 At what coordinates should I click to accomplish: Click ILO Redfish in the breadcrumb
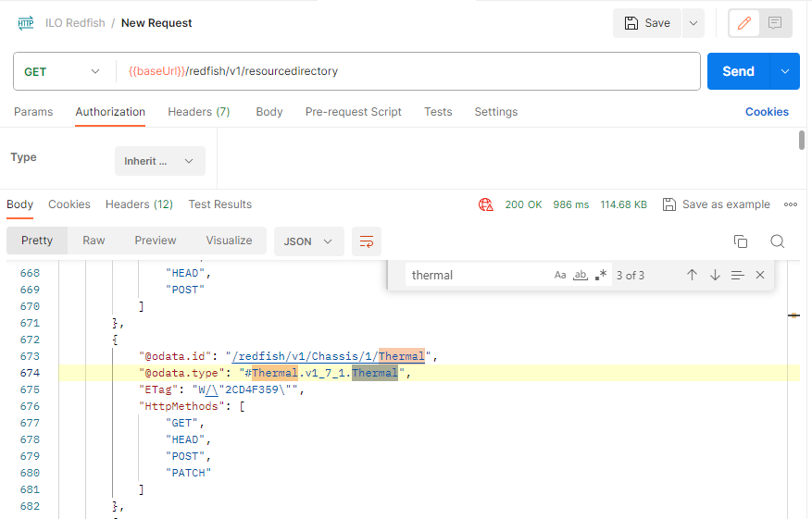coord(75,23)
